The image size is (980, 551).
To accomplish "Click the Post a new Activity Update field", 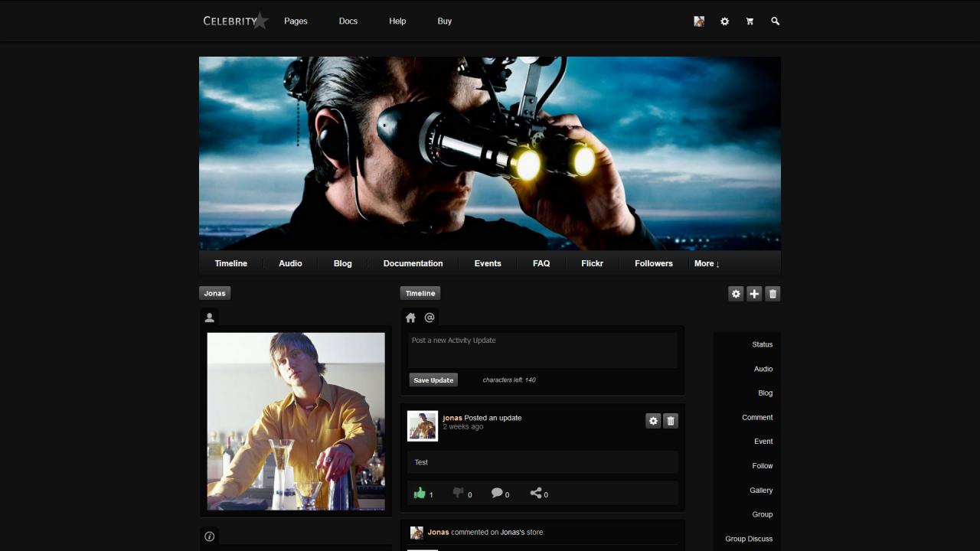I will 543,350.
